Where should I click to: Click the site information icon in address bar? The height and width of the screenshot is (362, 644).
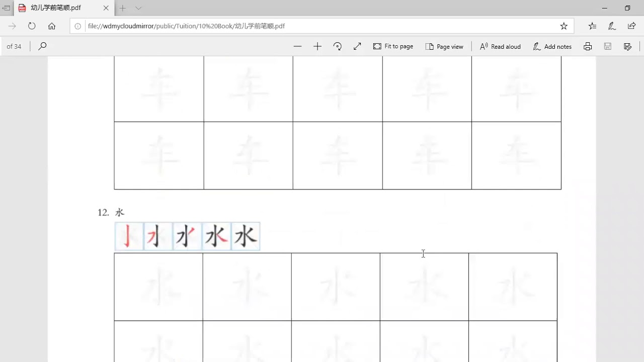click(x=78, y=26)
